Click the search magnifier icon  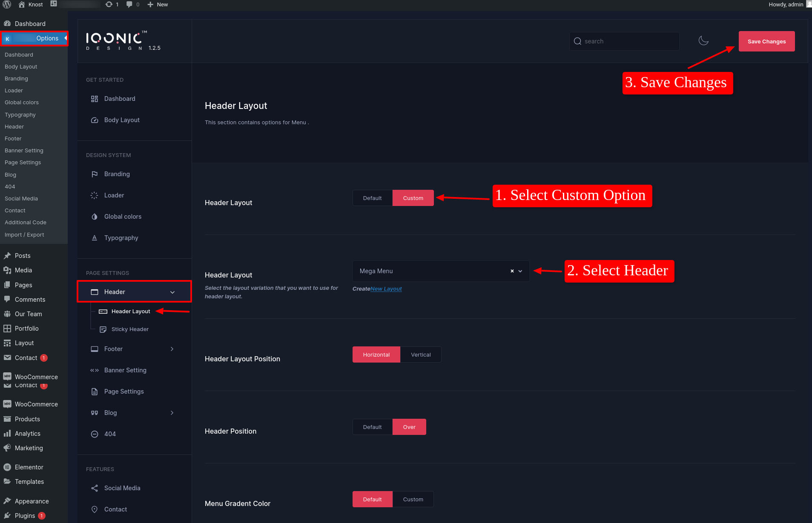tap(577, 41)
